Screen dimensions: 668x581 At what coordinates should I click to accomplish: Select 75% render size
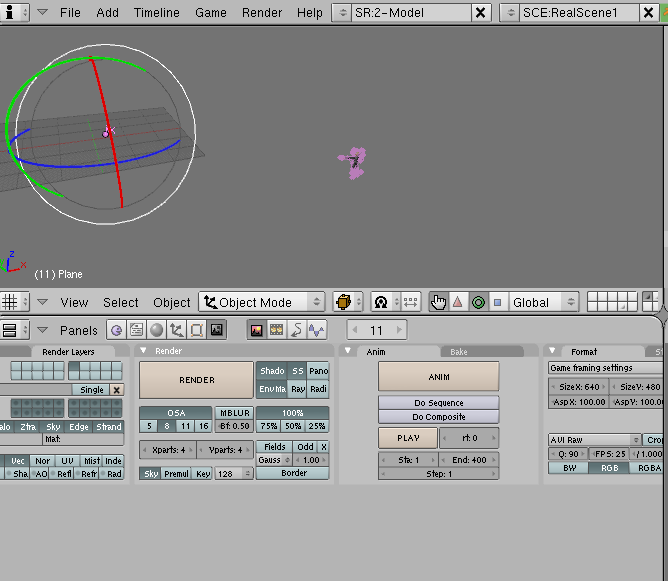[x=268, y=426]
